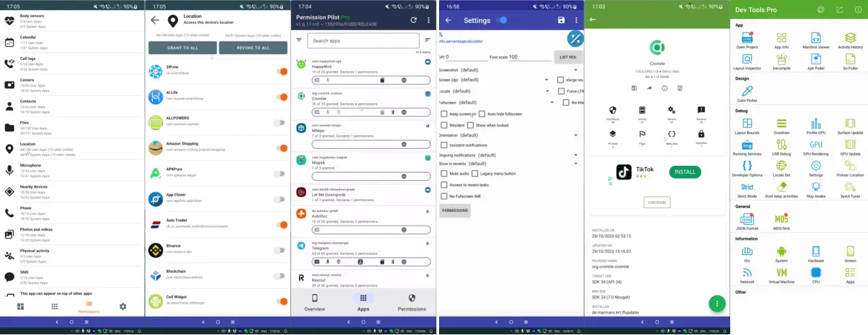Click the green TikTok INSTALL button

pos(685,172)
